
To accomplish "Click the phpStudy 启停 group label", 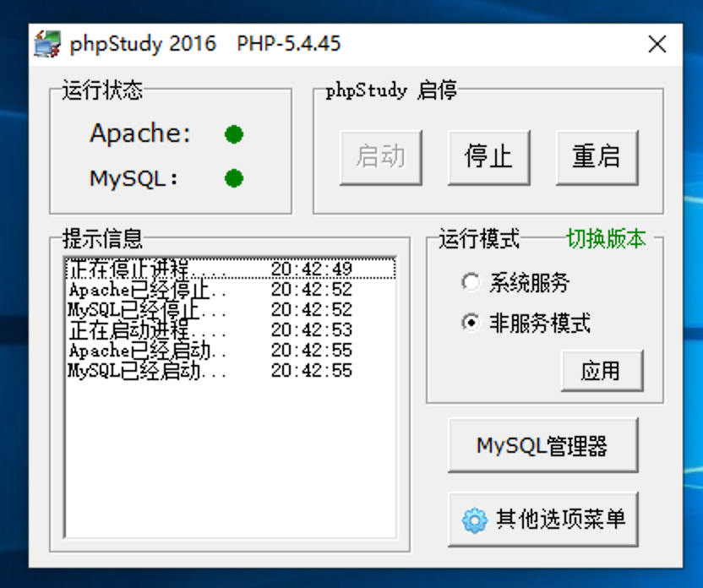I will click(x=391, y=90).
